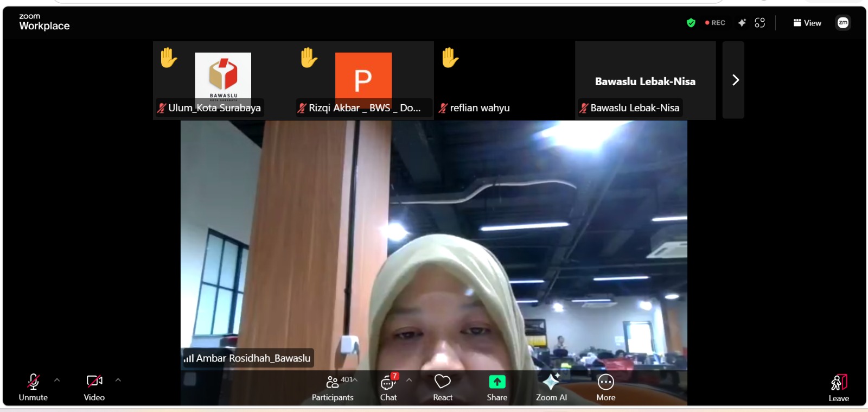This screenshot has height=412, width=868.
Task: Click raised hand on Ulum_Kota Surabaya tile
Action: (x=169, y=58)
